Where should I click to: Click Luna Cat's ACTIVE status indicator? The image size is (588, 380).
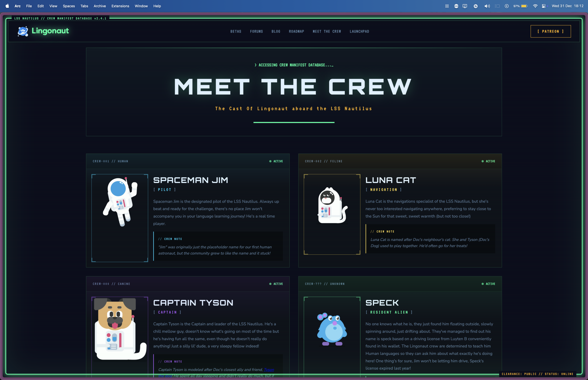point(488,161)
